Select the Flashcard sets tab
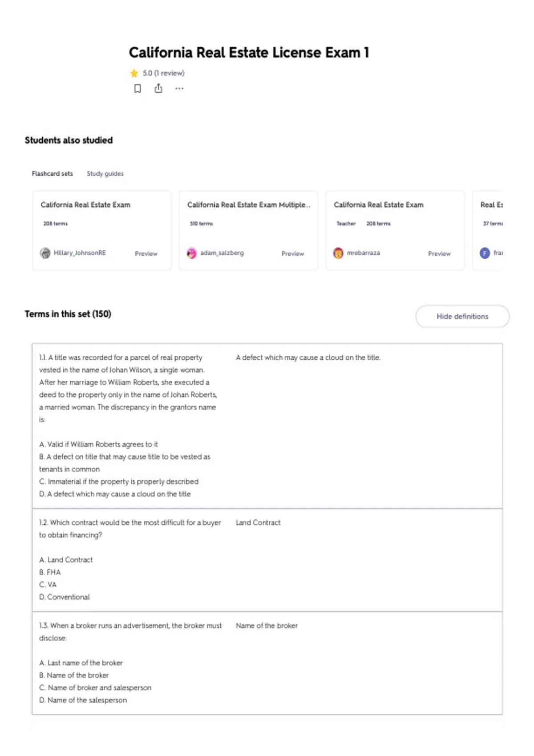Image resolution: width=534 pixels, height=756 pixels. point(52,173)
